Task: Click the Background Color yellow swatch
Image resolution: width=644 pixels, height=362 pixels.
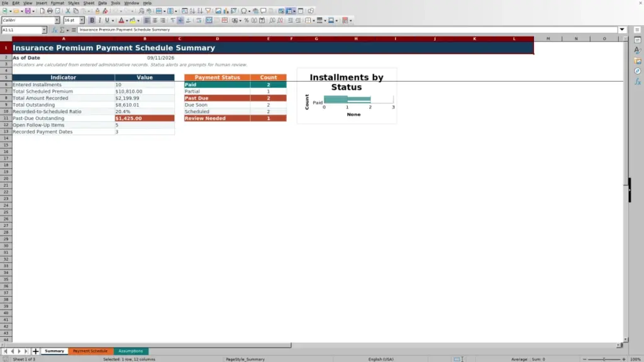Action: 133,20
